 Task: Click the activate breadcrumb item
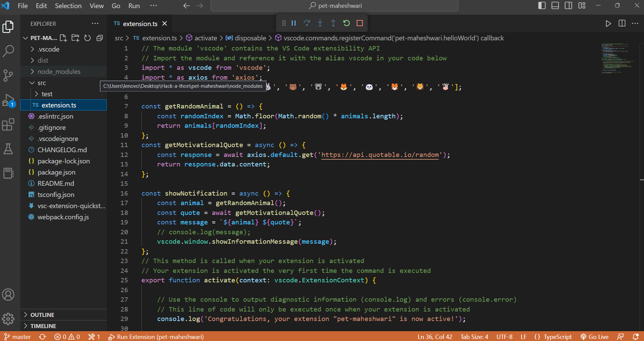point(206,38)
